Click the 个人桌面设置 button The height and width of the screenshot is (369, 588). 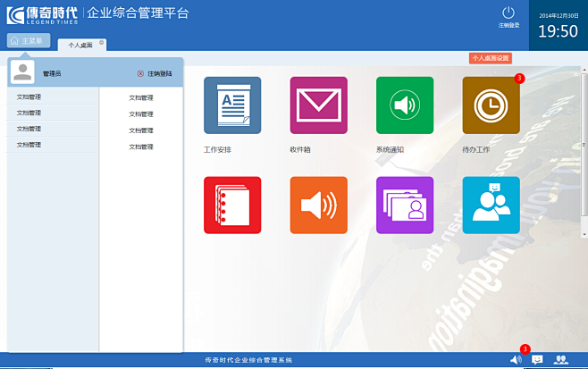coord(491,58)
